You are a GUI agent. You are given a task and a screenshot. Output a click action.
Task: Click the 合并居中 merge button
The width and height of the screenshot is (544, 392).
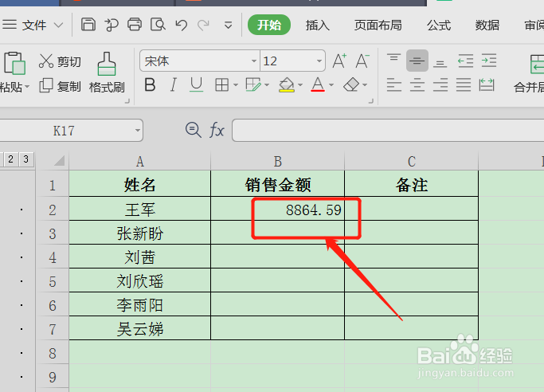point(530,73)
